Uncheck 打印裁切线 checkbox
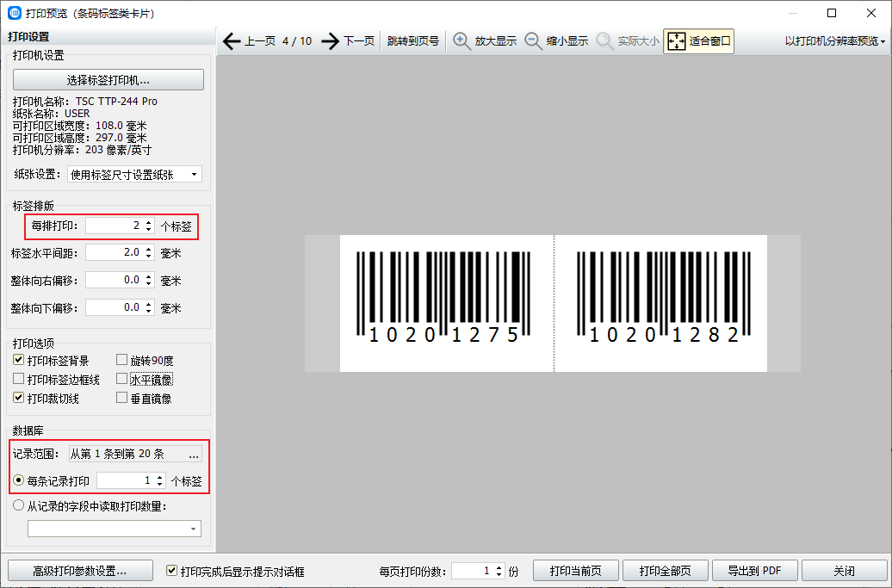This screenshot has height=588, width=892. (19, 398)
